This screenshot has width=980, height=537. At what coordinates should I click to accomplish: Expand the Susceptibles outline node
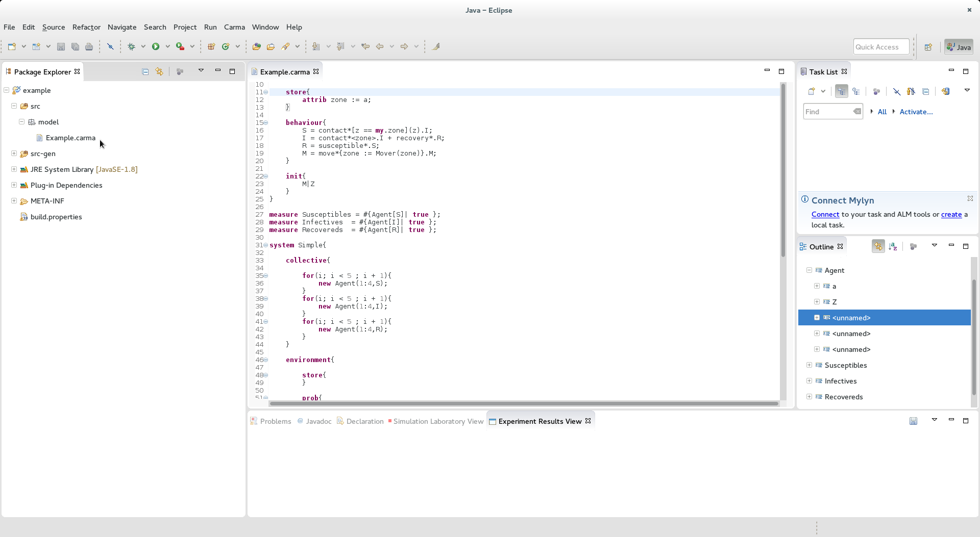(810, 365)
